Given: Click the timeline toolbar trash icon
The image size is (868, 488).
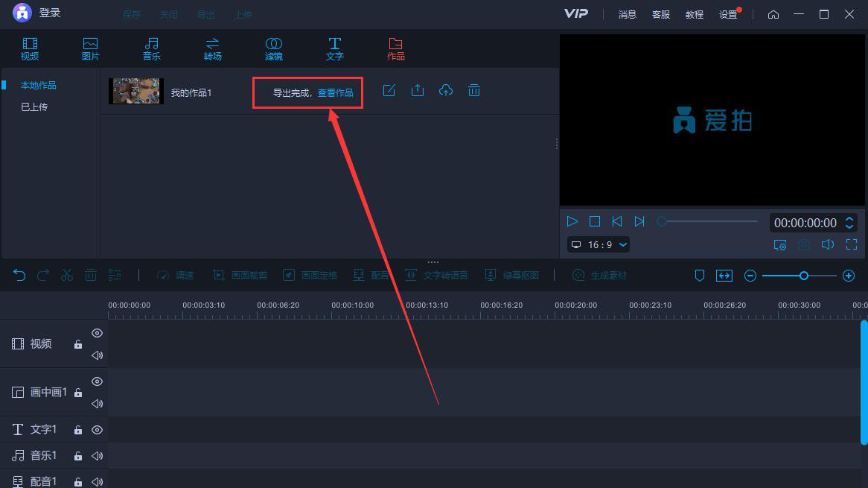Looking at the screenshot, I should [91, 276].
